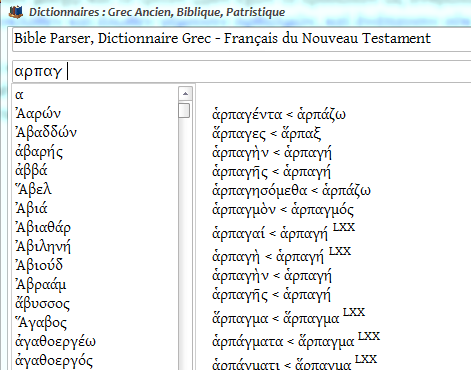
Task: Click the dictionary book icon in title bar
Action: [16, 12]
